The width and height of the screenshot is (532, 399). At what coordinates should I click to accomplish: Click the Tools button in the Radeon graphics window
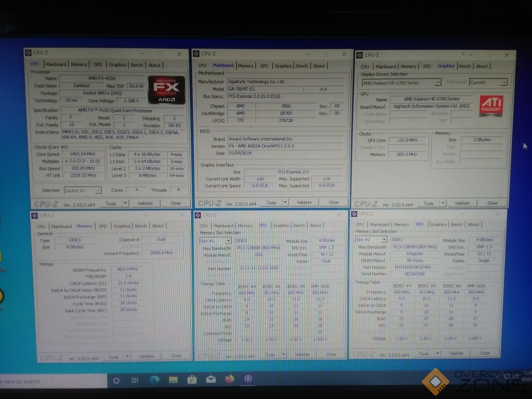429,203
